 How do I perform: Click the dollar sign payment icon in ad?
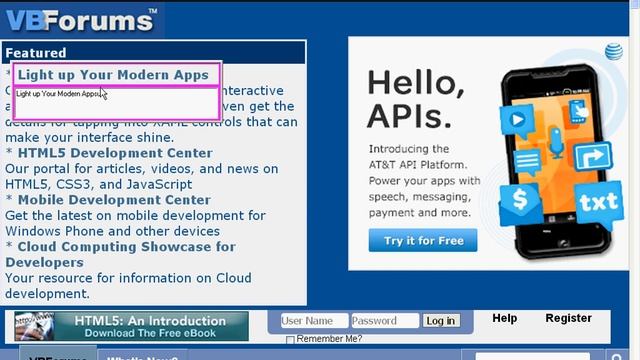(520, 203)
